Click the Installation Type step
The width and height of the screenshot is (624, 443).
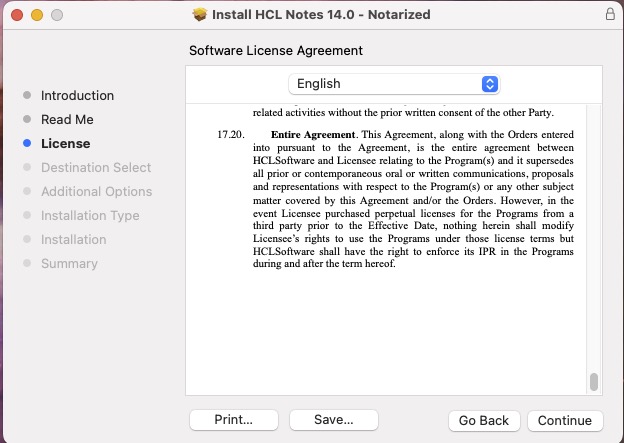90,216
